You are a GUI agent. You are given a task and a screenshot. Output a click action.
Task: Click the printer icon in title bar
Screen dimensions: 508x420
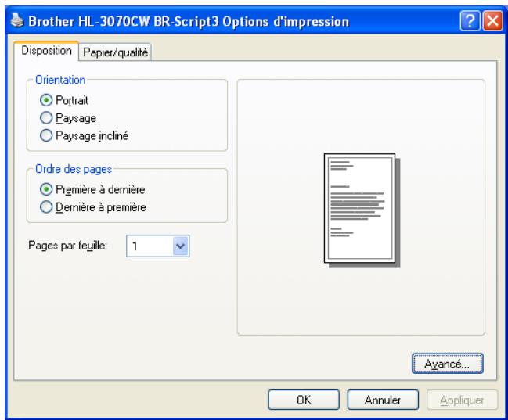(16, 20)
